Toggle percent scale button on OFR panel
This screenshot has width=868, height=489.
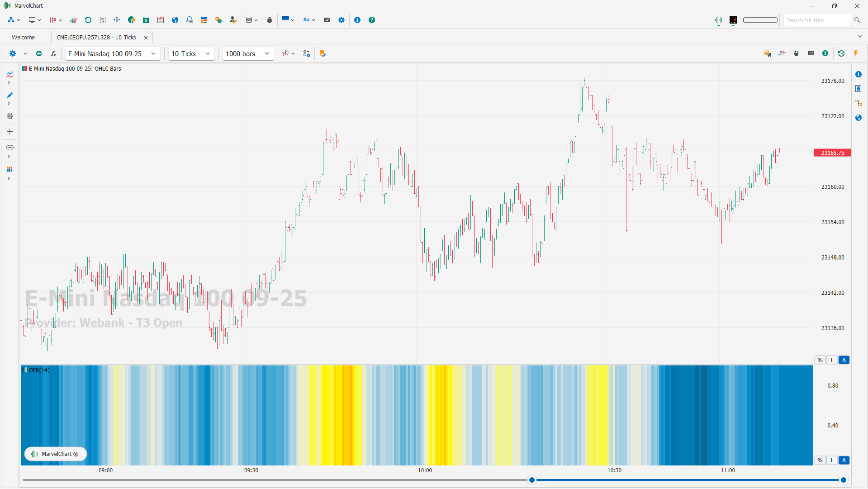click(820, 460)
